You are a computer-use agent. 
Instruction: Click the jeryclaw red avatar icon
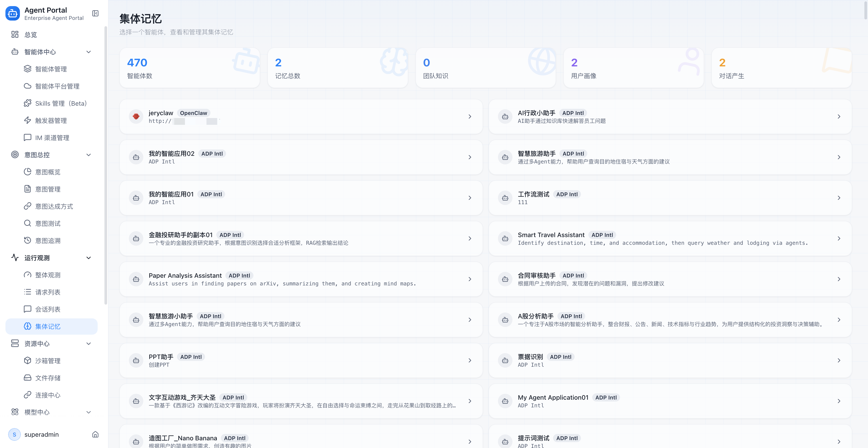click(x=136, y=117)
